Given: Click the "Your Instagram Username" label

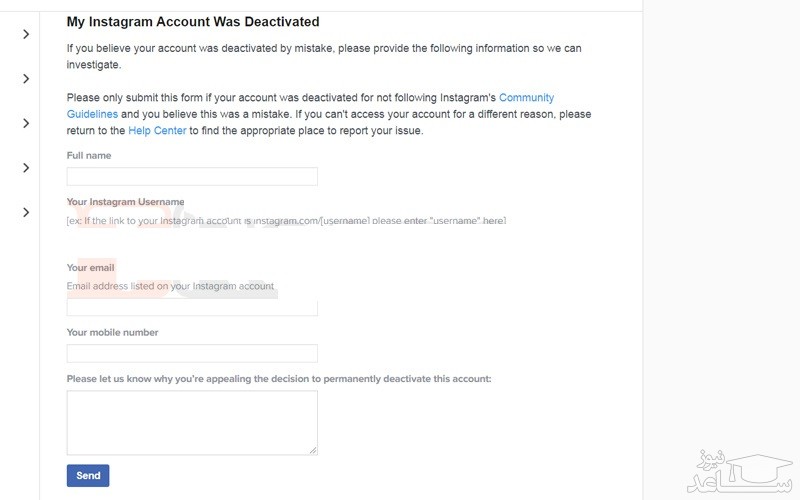Looking at the screenshot, I should click(x=125, y=202).
